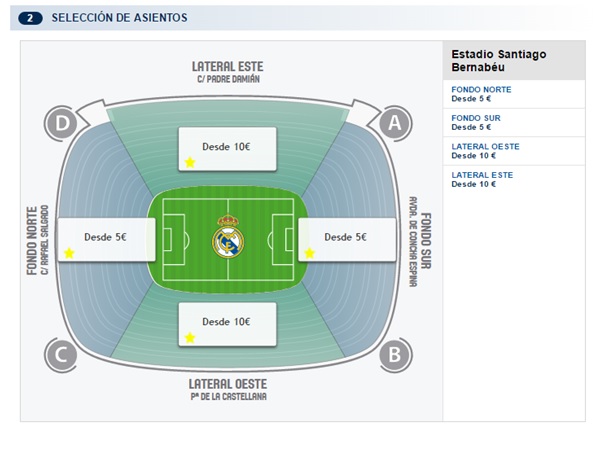Click the Real Madrid crest on pitch
Screen dimensions: 609x455
228,239
